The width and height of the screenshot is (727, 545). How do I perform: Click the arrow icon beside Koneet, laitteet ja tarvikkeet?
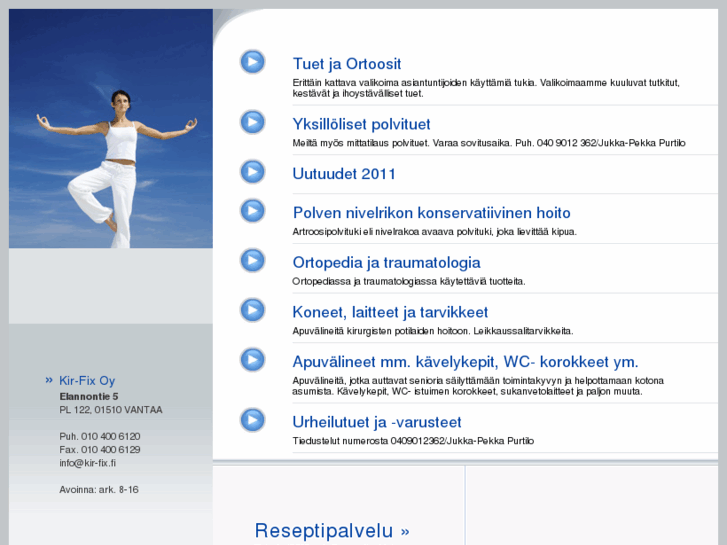(x=252, y=310)
